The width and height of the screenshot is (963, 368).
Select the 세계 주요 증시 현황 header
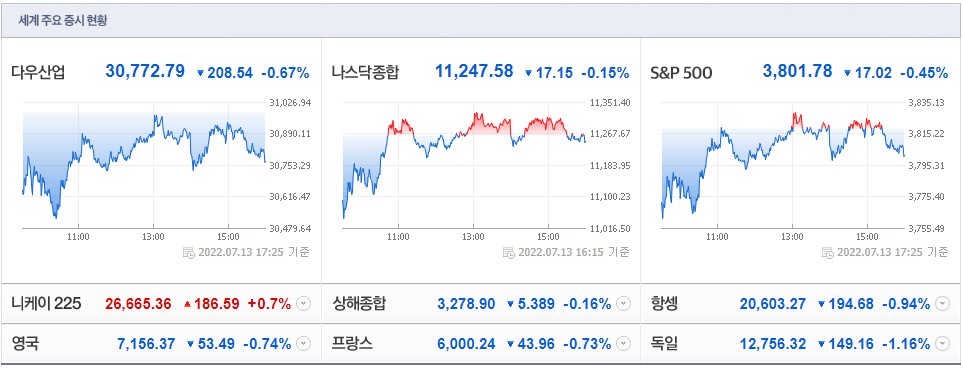63,20
